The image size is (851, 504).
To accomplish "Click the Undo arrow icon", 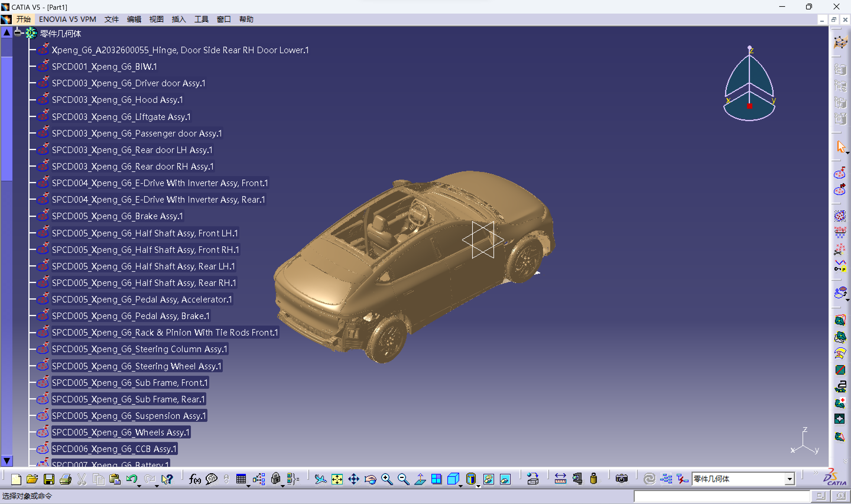I will 131,479.
